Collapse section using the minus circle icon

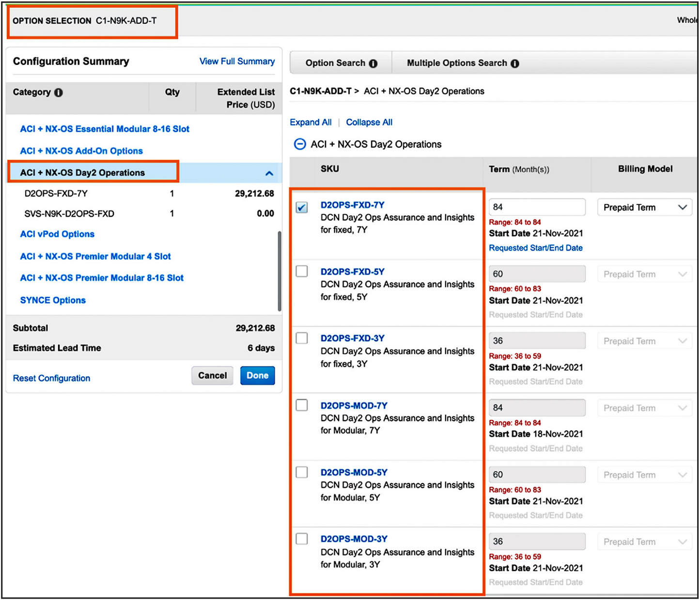300,144
